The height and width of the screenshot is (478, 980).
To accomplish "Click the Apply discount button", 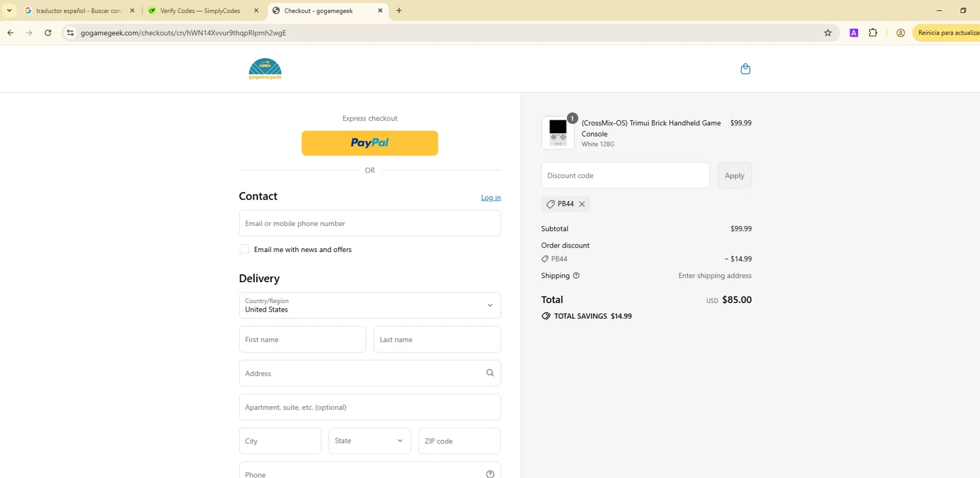I will tap(734, 175).
